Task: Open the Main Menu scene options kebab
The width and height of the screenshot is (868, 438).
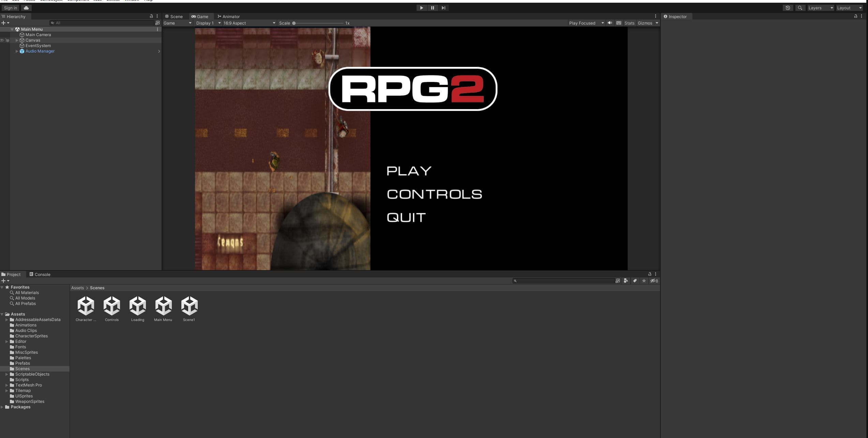Action: [x=158, y=29]
